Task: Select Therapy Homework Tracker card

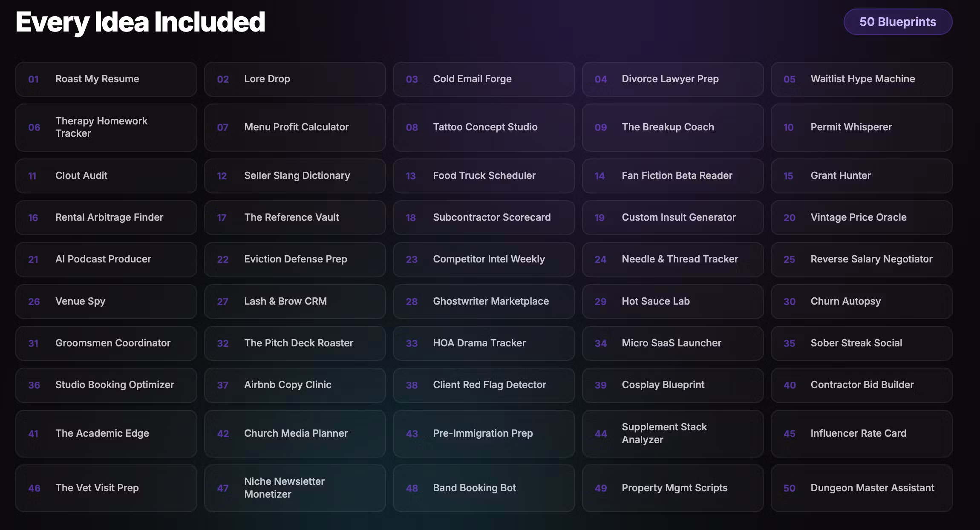Action: point(106,127)
